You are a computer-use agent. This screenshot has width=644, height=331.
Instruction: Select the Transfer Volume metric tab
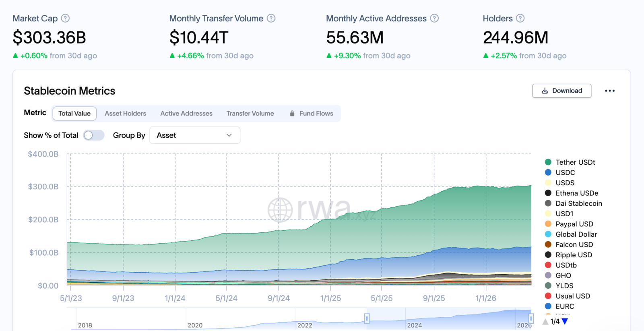coord(250,114)
